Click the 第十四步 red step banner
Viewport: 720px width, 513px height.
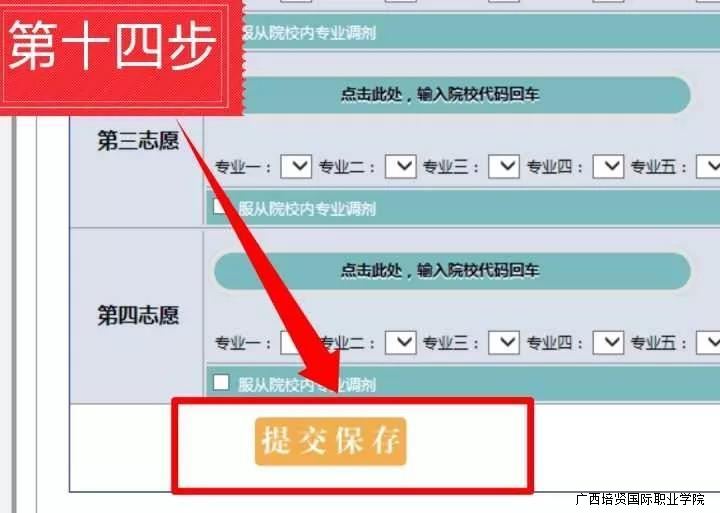tap(121, 57)
